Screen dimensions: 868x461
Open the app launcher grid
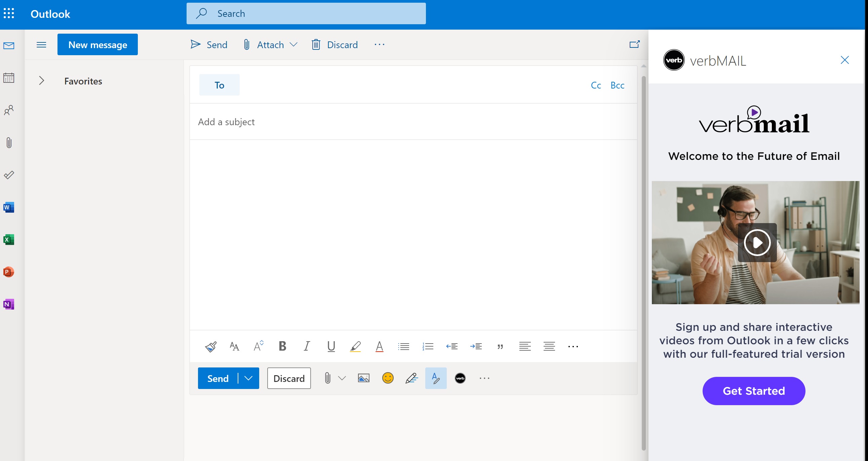click(x=9, y=13)
